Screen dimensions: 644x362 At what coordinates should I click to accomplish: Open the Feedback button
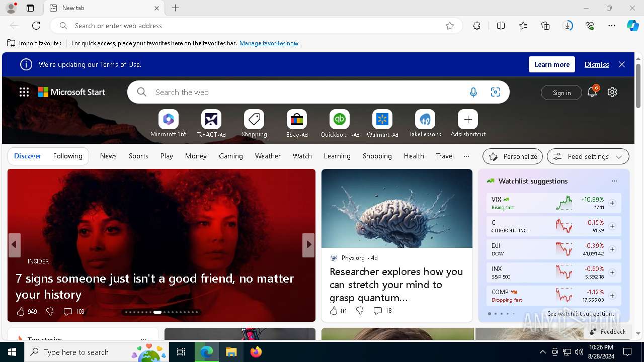click(607, 331)
